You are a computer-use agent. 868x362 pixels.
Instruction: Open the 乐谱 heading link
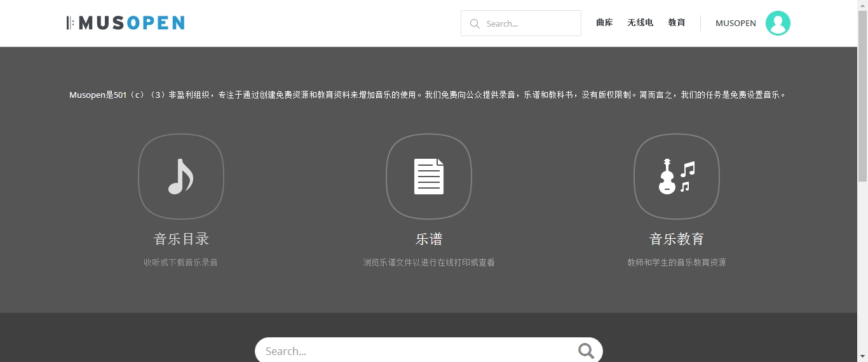tap(429, 239)
